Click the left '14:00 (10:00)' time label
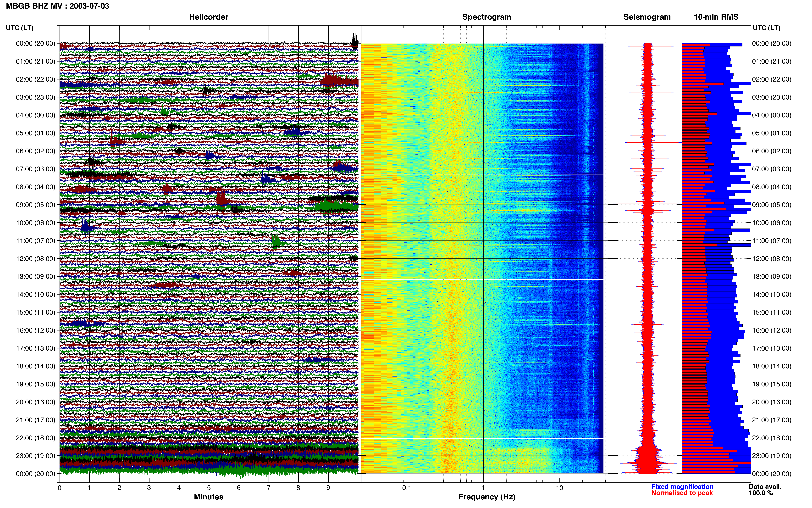This screenshot has width=812, height=508. pos(36,294)
